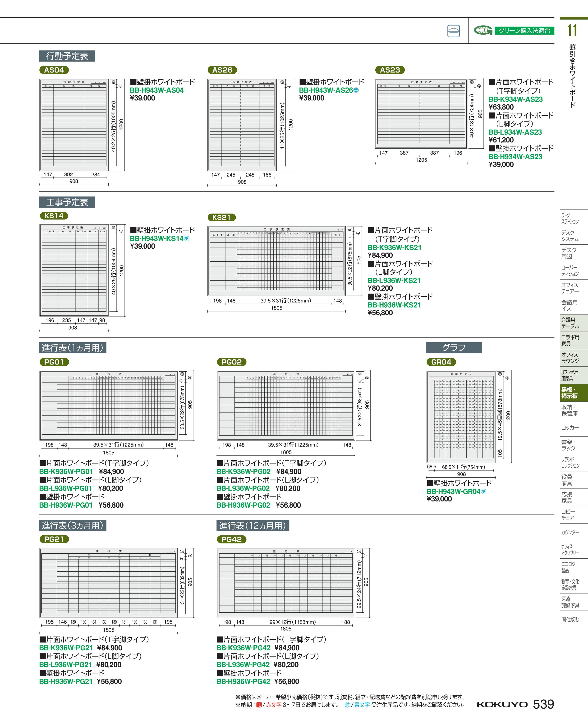The image size is (588, 725).
Task: Click the page number 539
Action: point(544,704)
